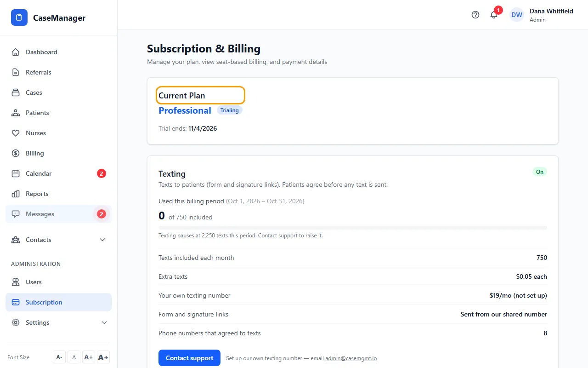Click the Trialing status badge

229,110
